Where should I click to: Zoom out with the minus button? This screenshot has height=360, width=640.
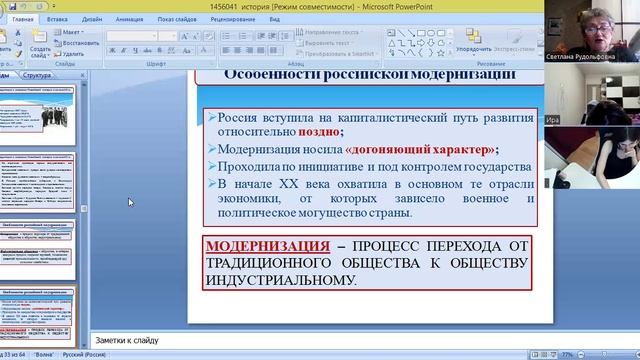581,355
